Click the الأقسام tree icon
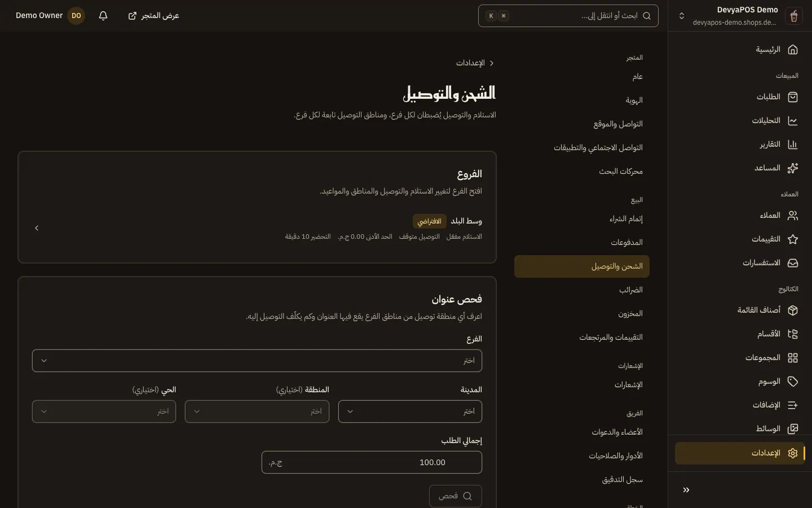The image size is (812, 508). coord(793,334)
